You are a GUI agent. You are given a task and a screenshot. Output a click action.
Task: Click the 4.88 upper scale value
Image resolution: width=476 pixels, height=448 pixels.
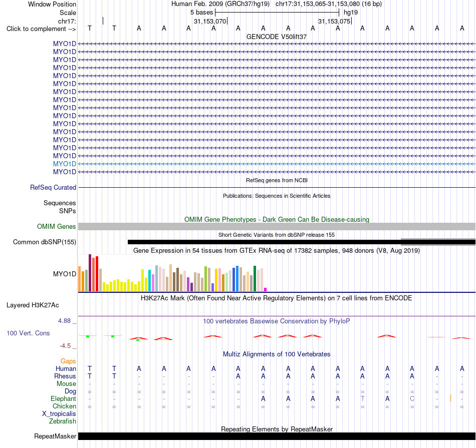[x=64, y=320]
